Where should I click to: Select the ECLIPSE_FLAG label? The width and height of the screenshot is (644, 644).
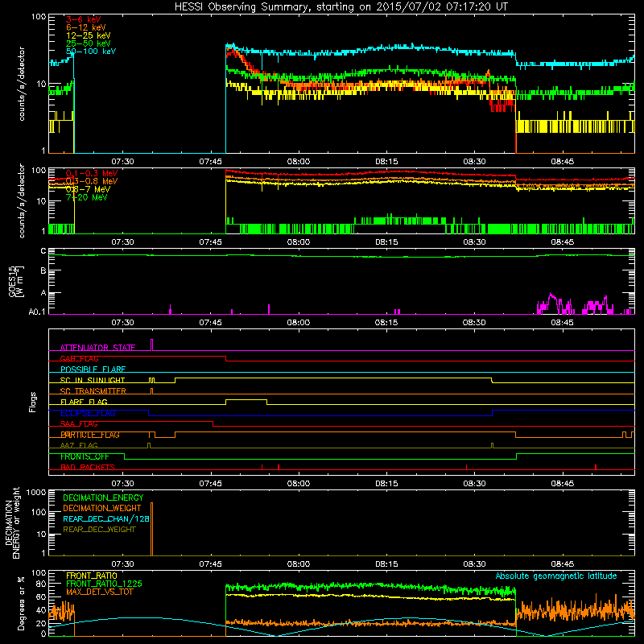click(x=88, y=413)
